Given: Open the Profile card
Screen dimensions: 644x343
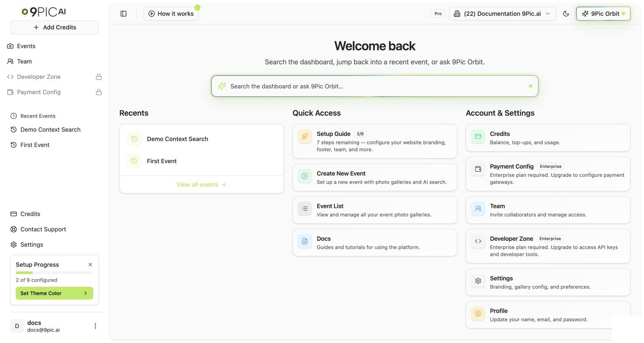Looking at the screenshot, I should coord(548,315).
